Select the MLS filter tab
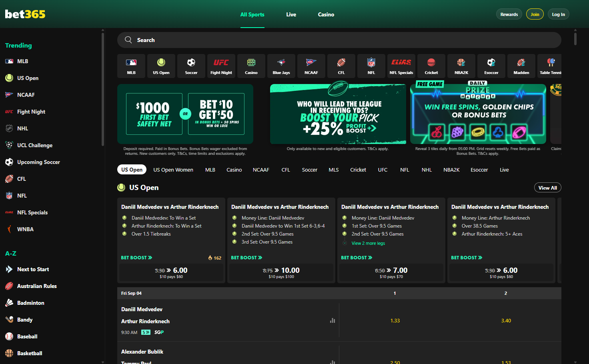The height and width of the screenshot is (364, 589). point(334,170)
